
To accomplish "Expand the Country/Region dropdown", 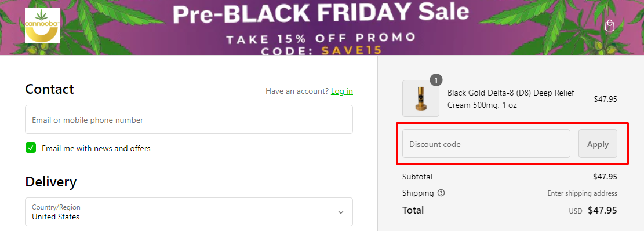I will (189, 212).
